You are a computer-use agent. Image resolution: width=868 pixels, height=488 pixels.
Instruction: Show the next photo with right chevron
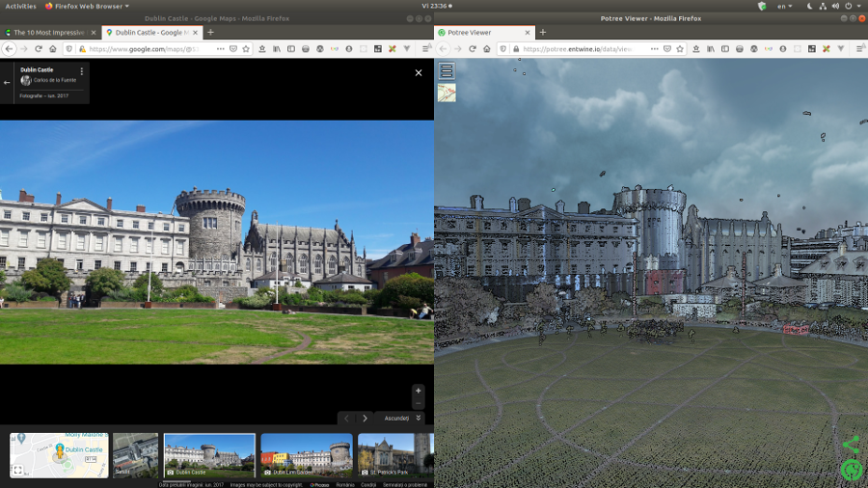coord(365,419)
